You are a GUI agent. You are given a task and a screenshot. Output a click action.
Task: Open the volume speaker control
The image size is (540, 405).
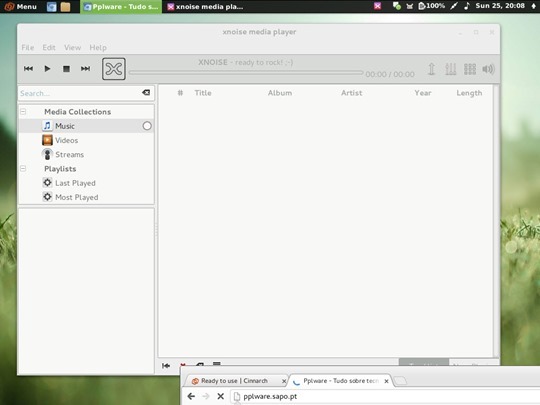click(x=488, y=69)
